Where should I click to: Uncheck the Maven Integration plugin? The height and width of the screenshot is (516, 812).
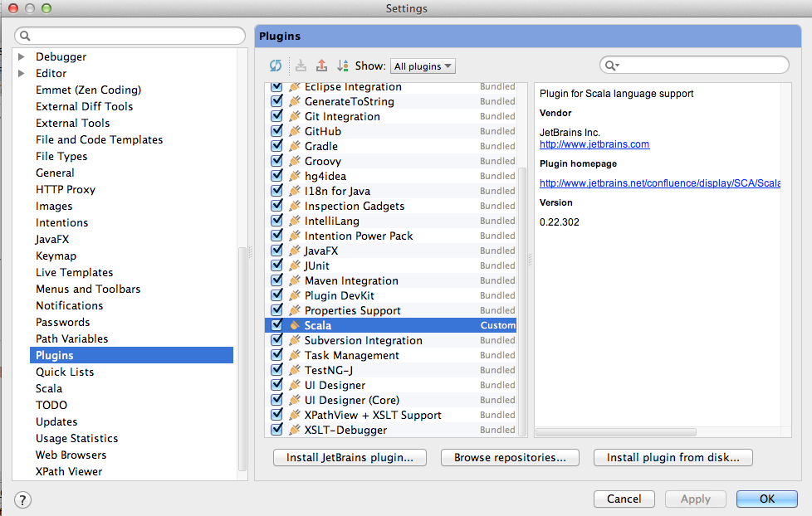276,280
